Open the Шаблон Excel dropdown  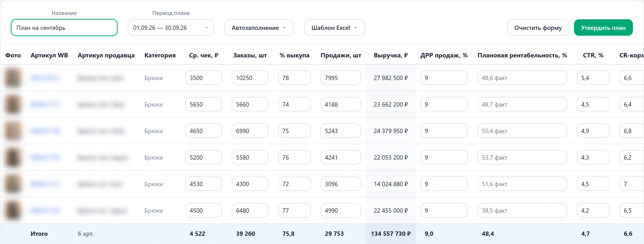point(334,28)
